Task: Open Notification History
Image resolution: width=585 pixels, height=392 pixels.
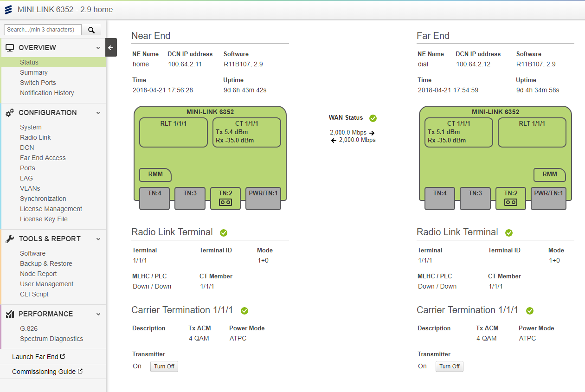Action: (x=47, y=93)
